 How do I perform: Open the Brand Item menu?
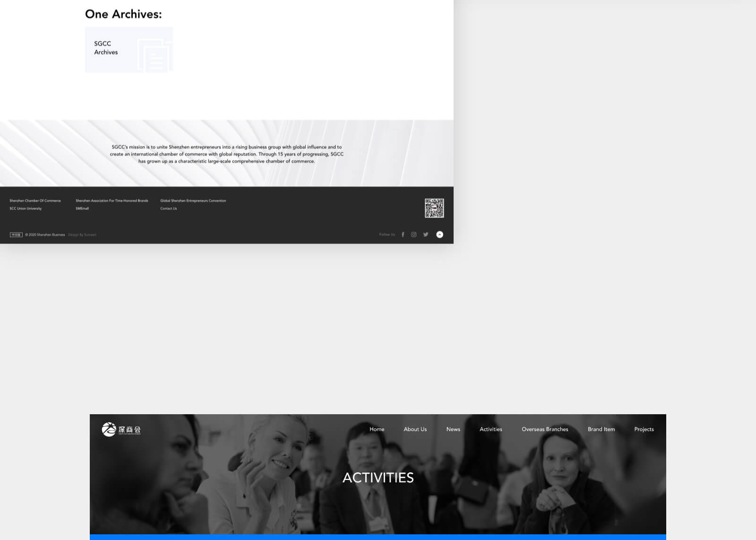click(x=601, y=429)
